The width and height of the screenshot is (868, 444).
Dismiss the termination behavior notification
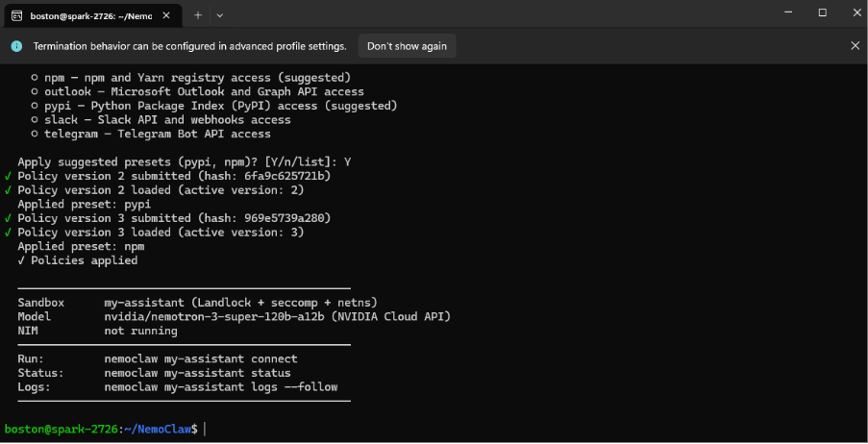click(x=855, y=46)
